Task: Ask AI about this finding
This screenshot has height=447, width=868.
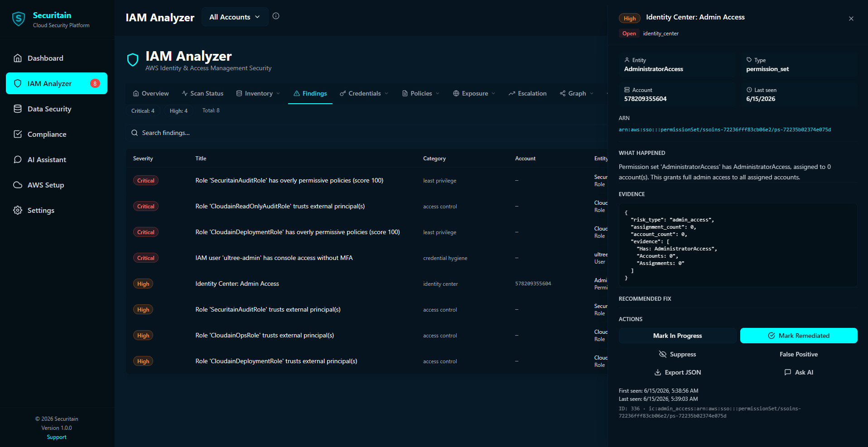Action: point(799,372)
